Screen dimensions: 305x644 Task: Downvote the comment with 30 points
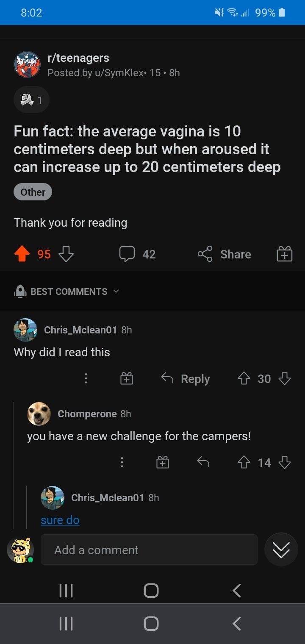285,378
